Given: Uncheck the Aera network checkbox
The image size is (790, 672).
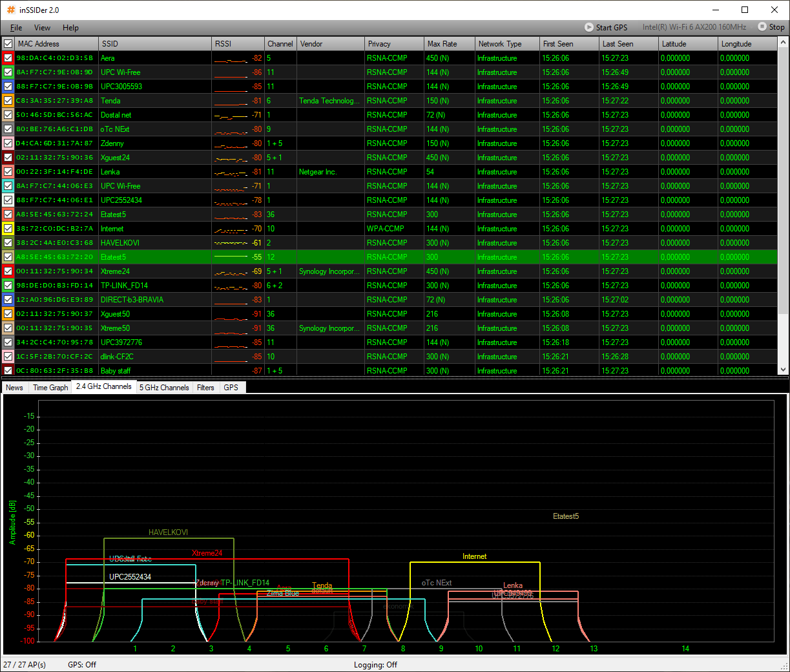Looking at the screenshot, I should (x=8, y=58).
